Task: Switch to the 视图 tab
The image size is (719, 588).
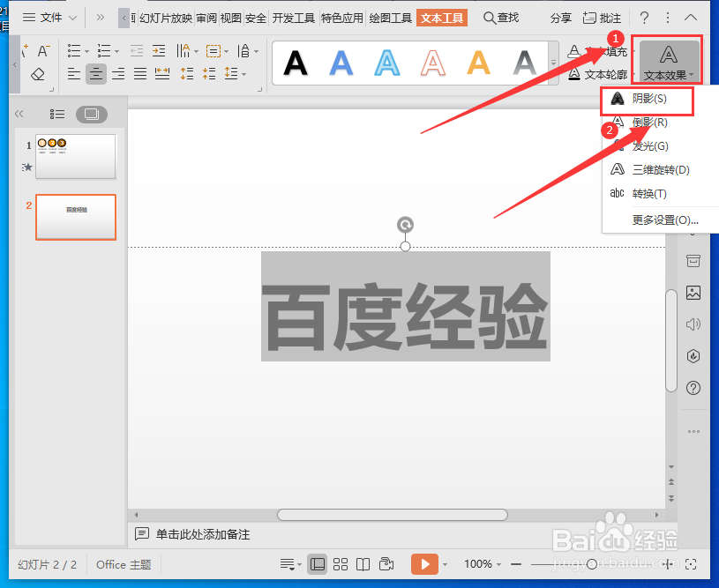Action: (x=230, y=19)
